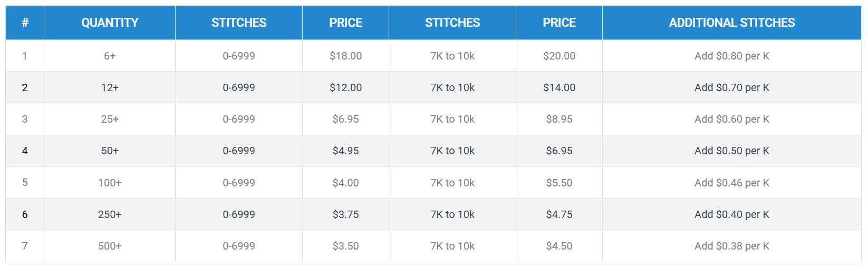Click the STITCHES header beside QUANTITY
Image resolution: width=868 pixels, height=268 pixels.
[x=239, y=23]
